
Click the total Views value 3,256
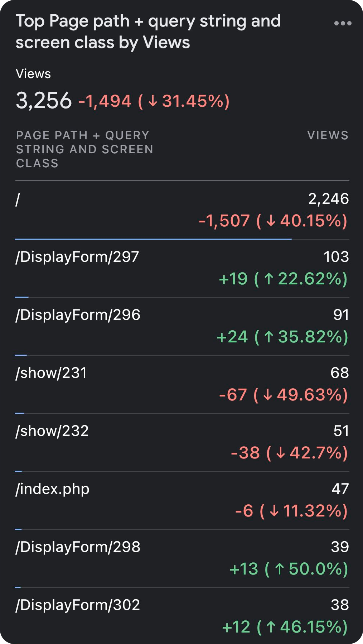pyautogui.click(x=44, y=100)
